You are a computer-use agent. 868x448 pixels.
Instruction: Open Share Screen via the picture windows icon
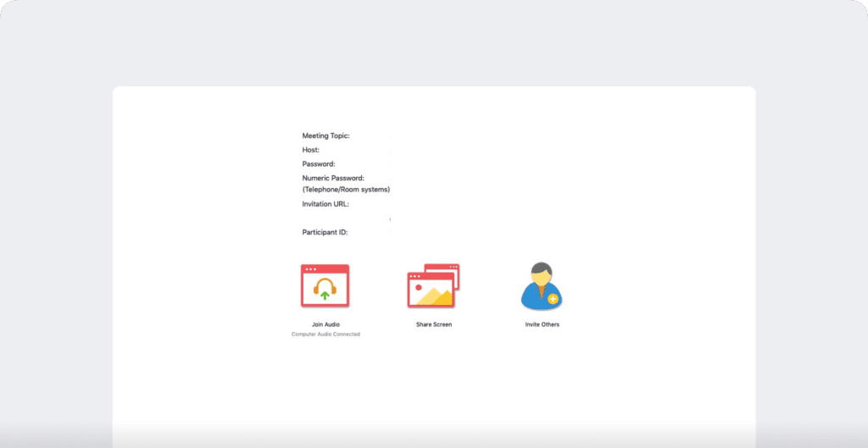click(432, 286)
